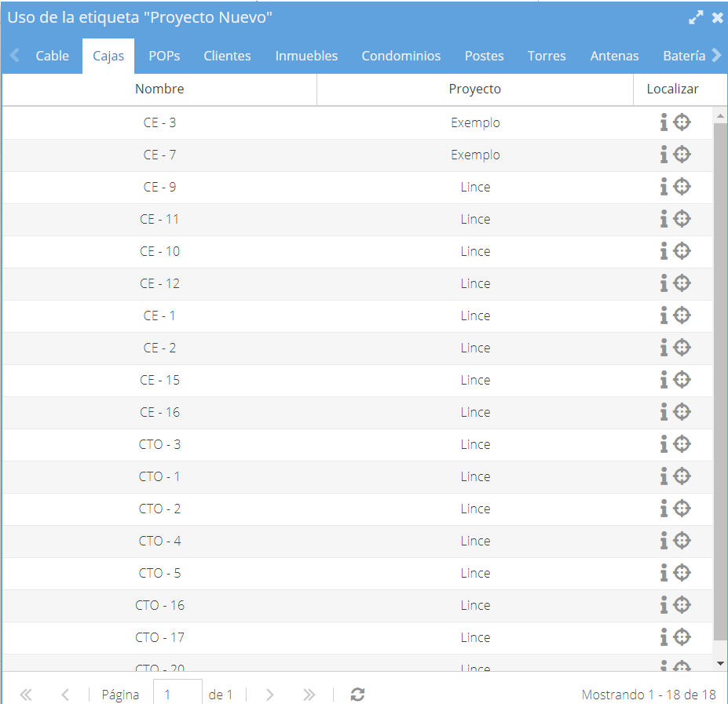Refresh the table list
The height and width of the screenshot is (704, 728).
click(357, 695)
